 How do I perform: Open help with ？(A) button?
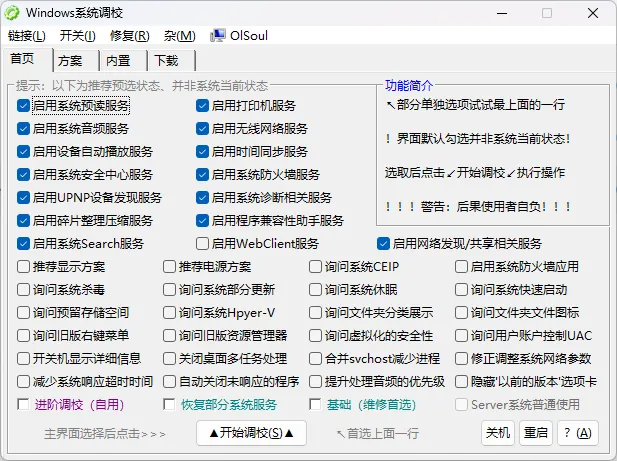(578, 433)
